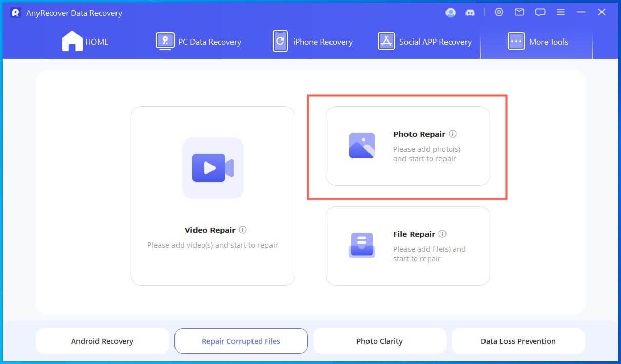Click the AnyRecover logo
The height and width of the screenshot is (364, 621).
click(15, 13)
